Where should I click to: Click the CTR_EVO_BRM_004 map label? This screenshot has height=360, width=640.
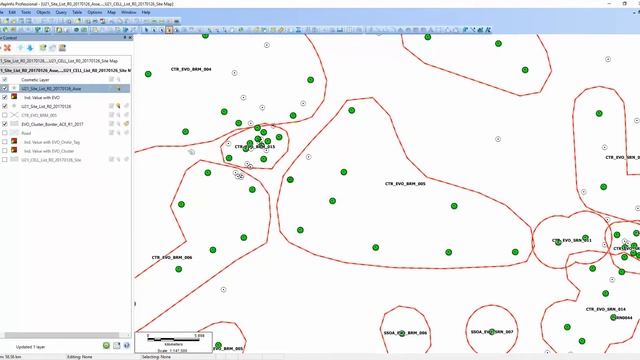(x=191, y=69)
